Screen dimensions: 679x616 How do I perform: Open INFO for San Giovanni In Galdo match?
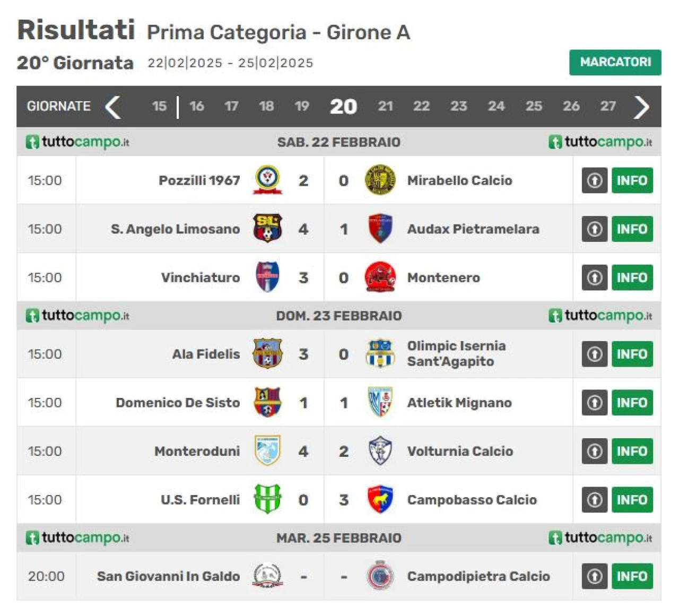632,576
